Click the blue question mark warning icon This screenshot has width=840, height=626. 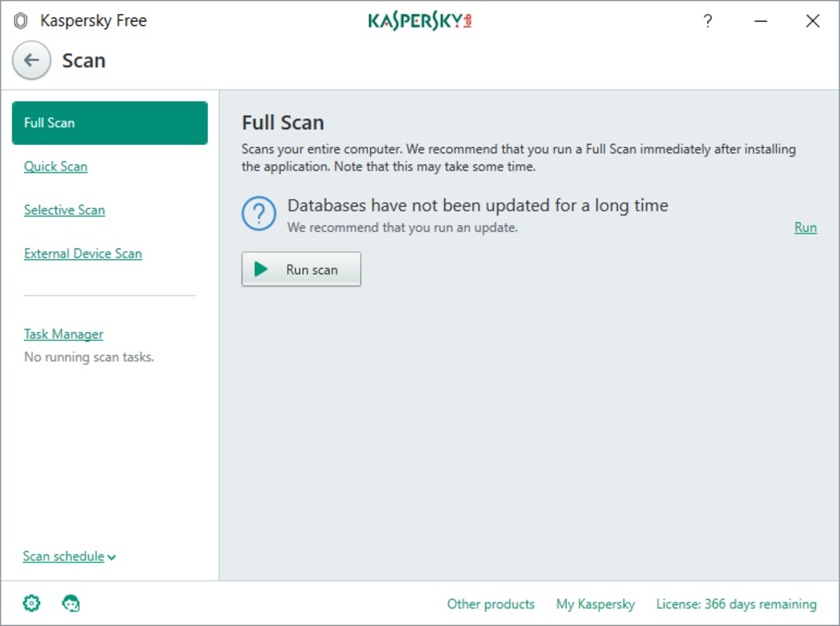point(259,214)
